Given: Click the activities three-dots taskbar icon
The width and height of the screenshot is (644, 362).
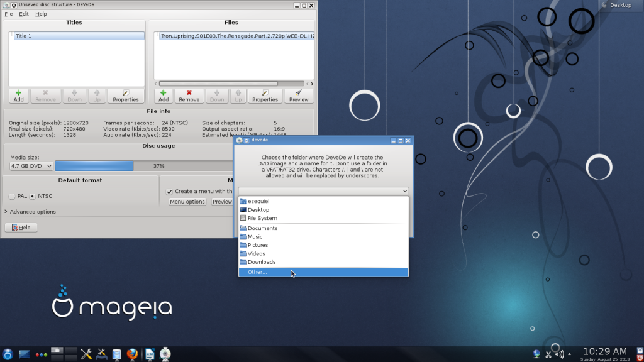Looking at the screenshot, I should click(x=42, y=354).
